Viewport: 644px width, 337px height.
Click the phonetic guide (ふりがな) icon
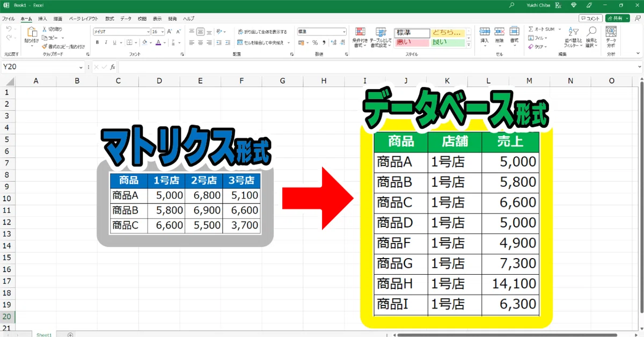pos(174,42)
